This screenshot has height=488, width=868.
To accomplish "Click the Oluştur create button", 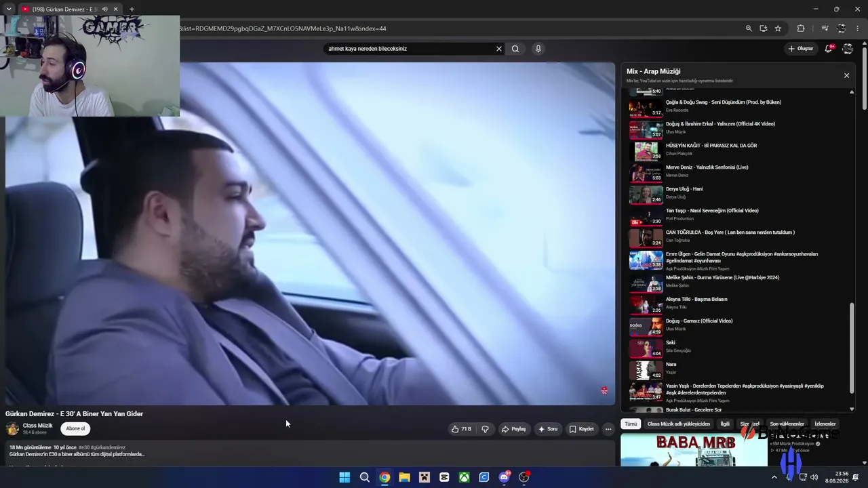I will (x=801, y=49).
